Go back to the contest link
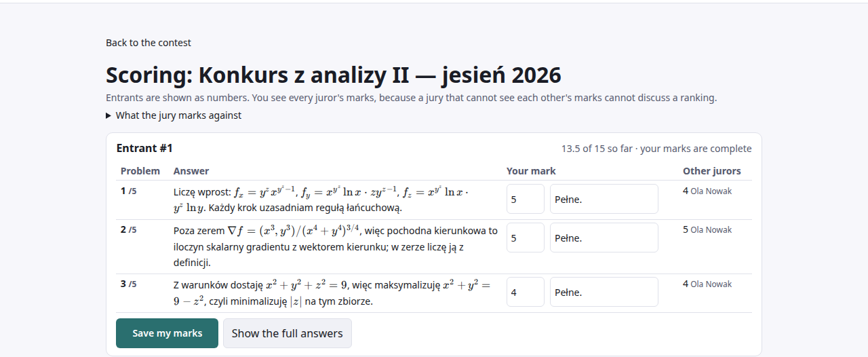 [x=149, y=43]
